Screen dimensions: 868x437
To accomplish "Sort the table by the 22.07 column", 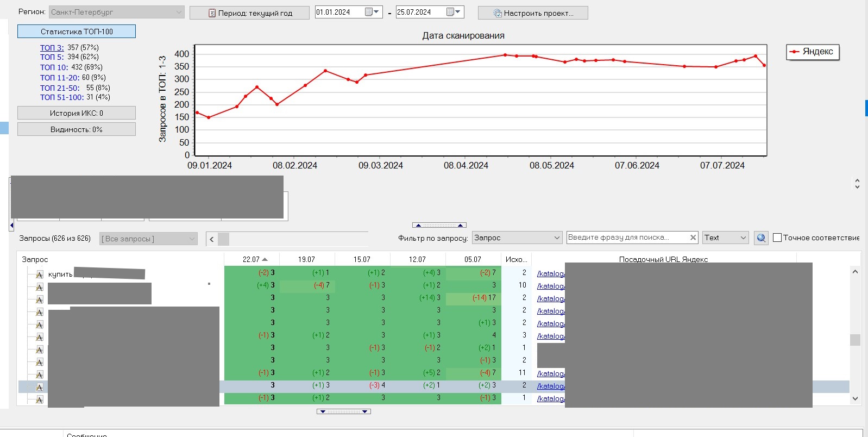I will tap(252, 259).
